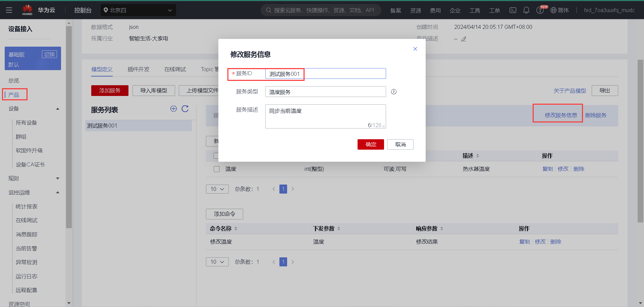
Task: Click into the 服务类型 input field
Action: click(325, 92)
